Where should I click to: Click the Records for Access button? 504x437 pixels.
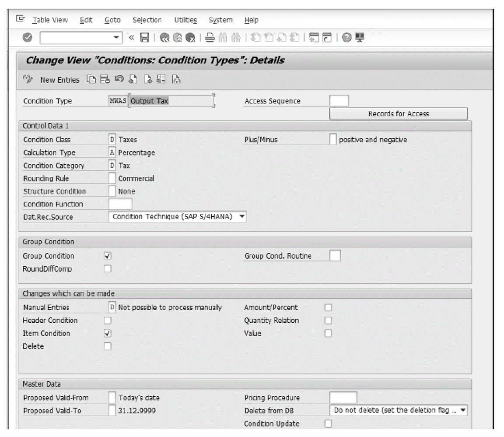pos(399,113)
